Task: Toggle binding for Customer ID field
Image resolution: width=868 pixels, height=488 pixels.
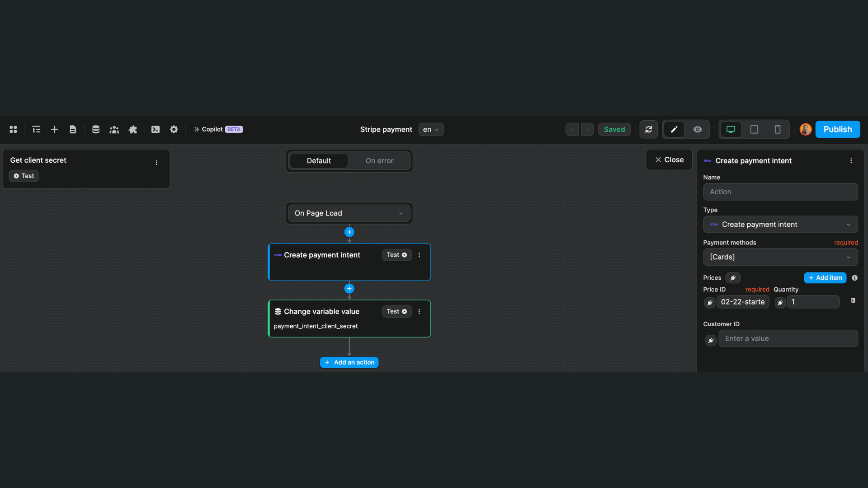Action: click(x=711, y=340)
